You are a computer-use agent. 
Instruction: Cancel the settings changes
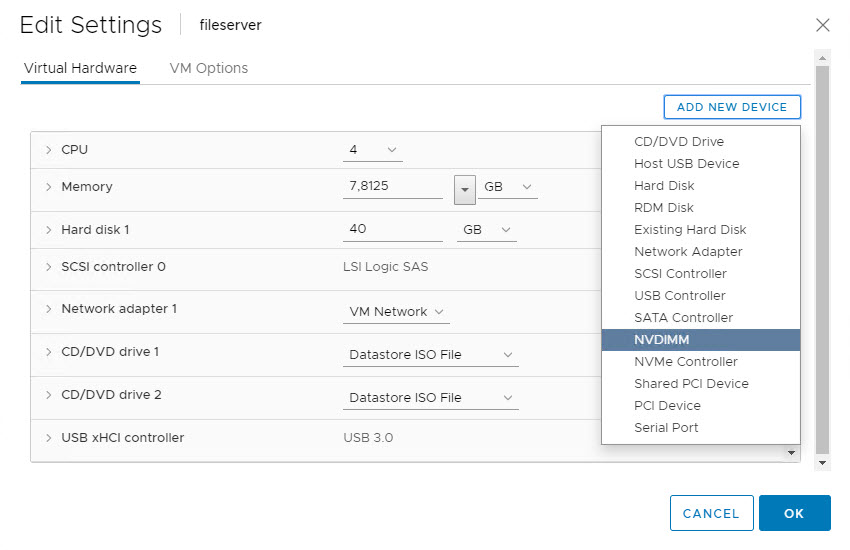(x=710, y=513)
